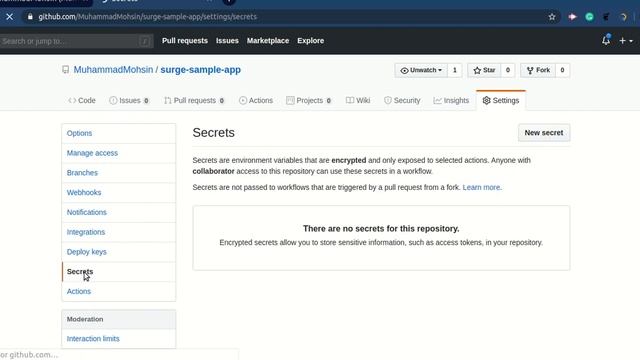This screenshot has width=640, height=360.
Task: Switch to the Code tab
Action: tap(82, 100)
